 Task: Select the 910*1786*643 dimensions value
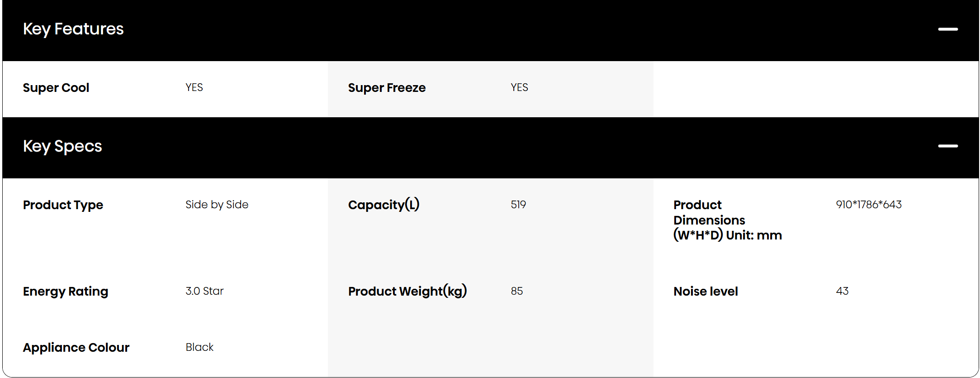coord(868,205)
